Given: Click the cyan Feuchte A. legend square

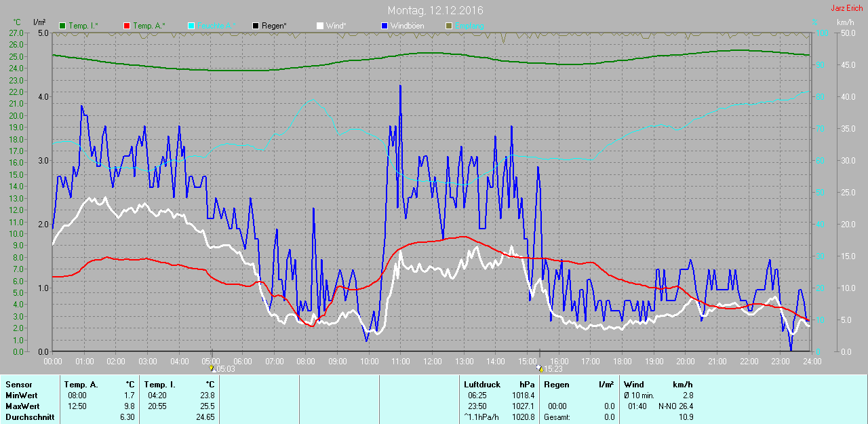Looking at the screenshot, I should 191,26.
